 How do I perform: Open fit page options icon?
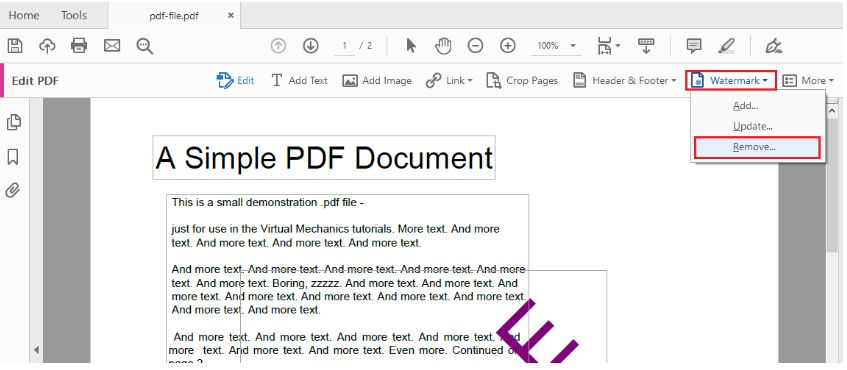click(608, 46)
